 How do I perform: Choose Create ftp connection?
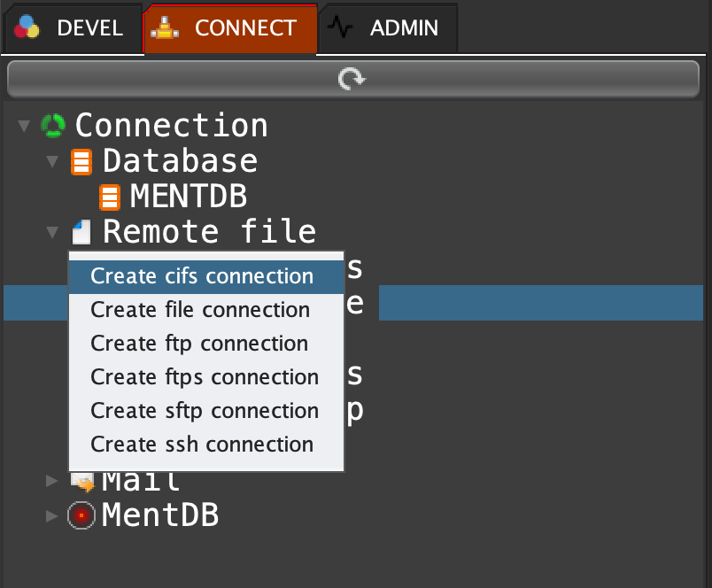pos(199,344)
